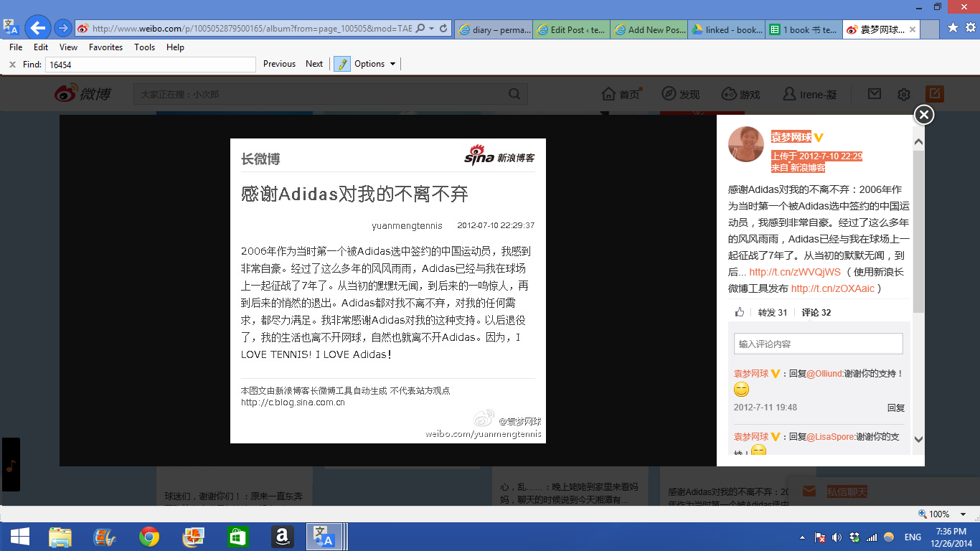Toggle the find bar highlight pen icon

[x=341, y=64]
